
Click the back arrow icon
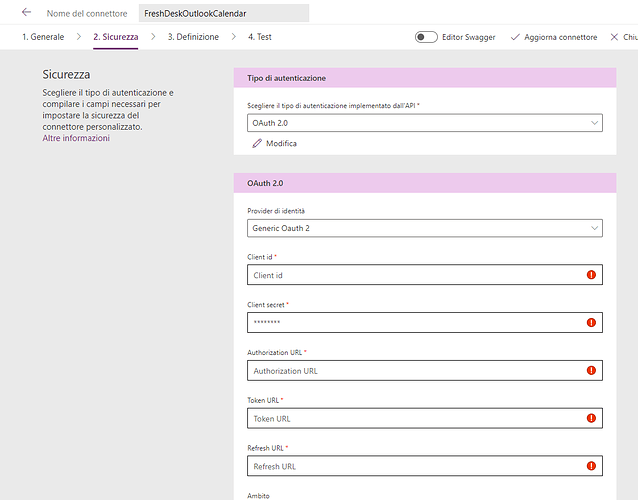[x=26, y=12]
